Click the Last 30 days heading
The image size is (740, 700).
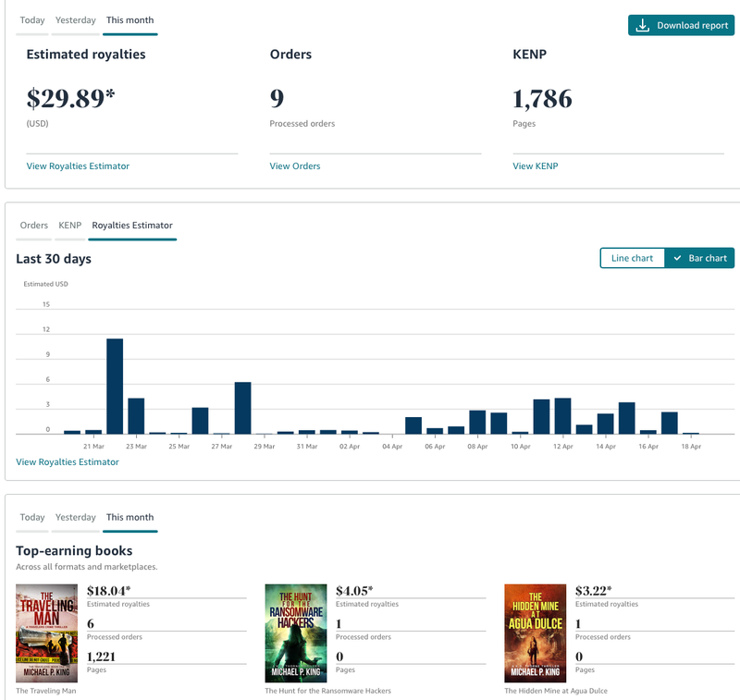(54, 259)
